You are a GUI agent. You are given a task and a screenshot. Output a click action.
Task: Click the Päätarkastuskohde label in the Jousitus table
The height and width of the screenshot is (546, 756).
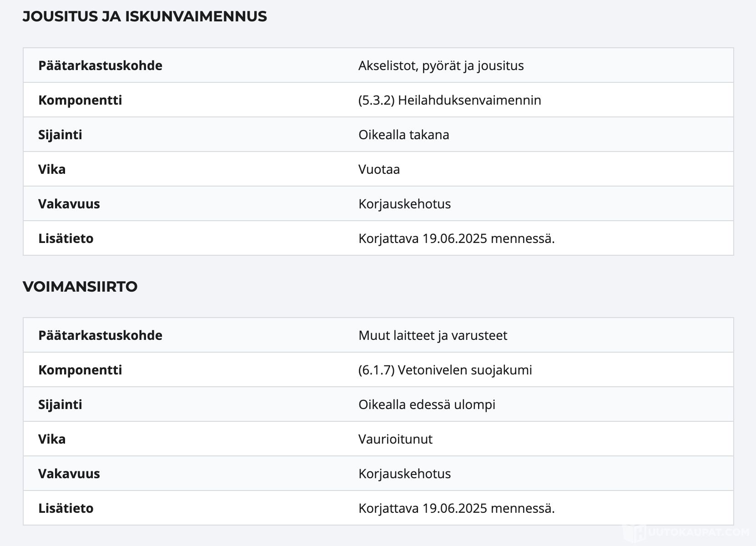(x=100, y=66)
